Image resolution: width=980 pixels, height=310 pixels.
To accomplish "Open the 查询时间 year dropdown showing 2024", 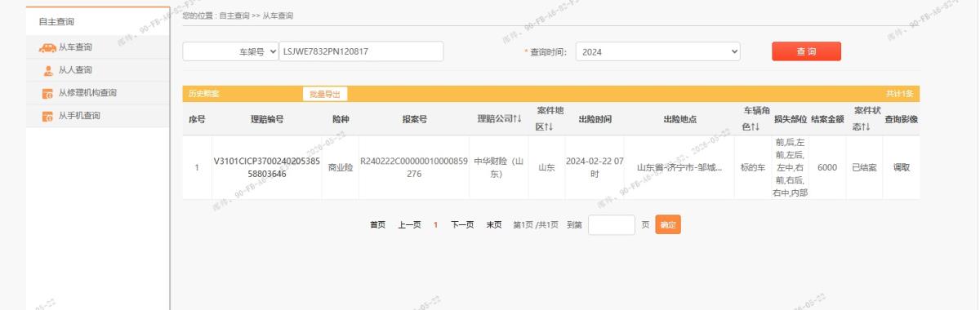I will [x=658, y=51].
